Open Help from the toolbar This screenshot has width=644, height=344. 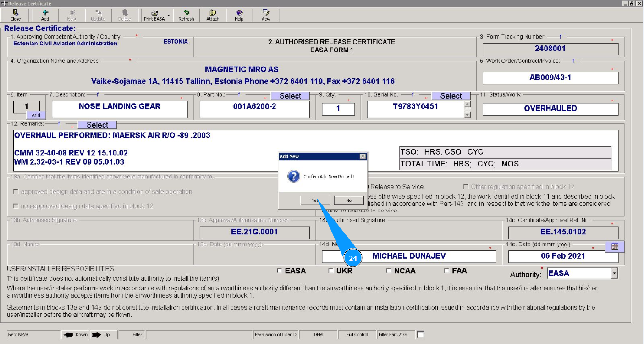pos(239,15)
